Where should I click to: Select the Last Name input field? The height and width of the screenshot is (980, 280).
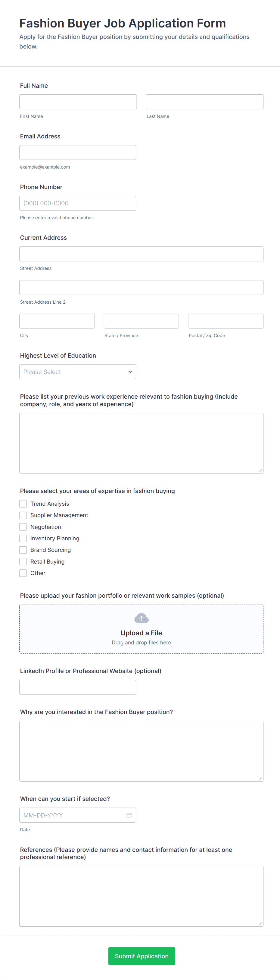(204, 102)
